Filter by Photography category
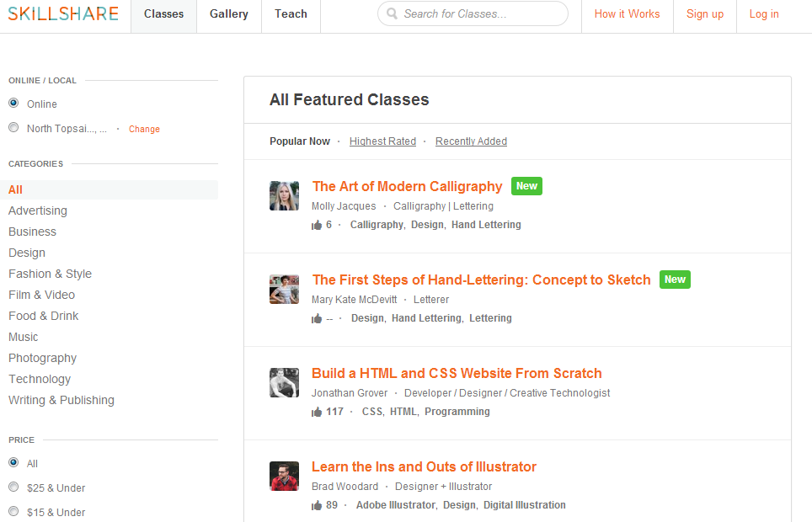The image size is (812, 522). [x=42, y=359]
